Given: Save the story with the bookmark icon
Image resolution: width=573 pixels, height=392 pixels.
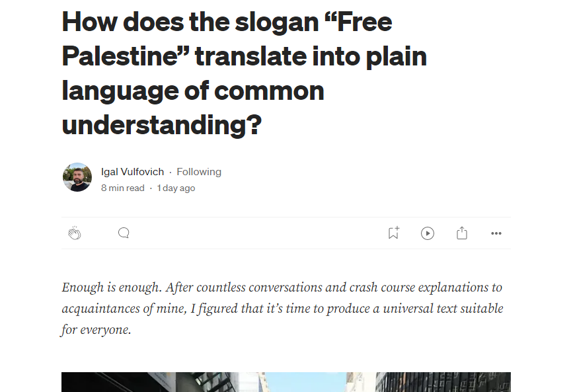Looking at the screenshot, I should click(x=394, y=233).
